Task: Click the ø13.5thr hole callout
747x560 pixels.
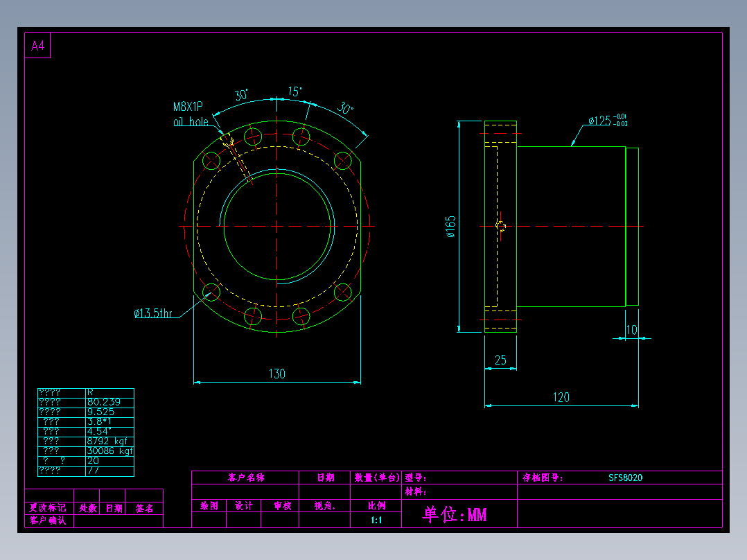Action: (153, 313)
